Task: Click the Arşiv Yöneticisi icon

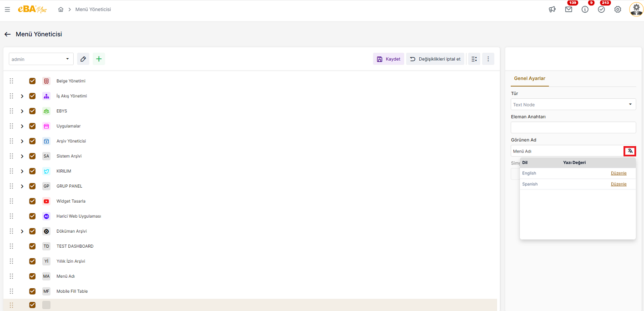Action: click(46, 141)
